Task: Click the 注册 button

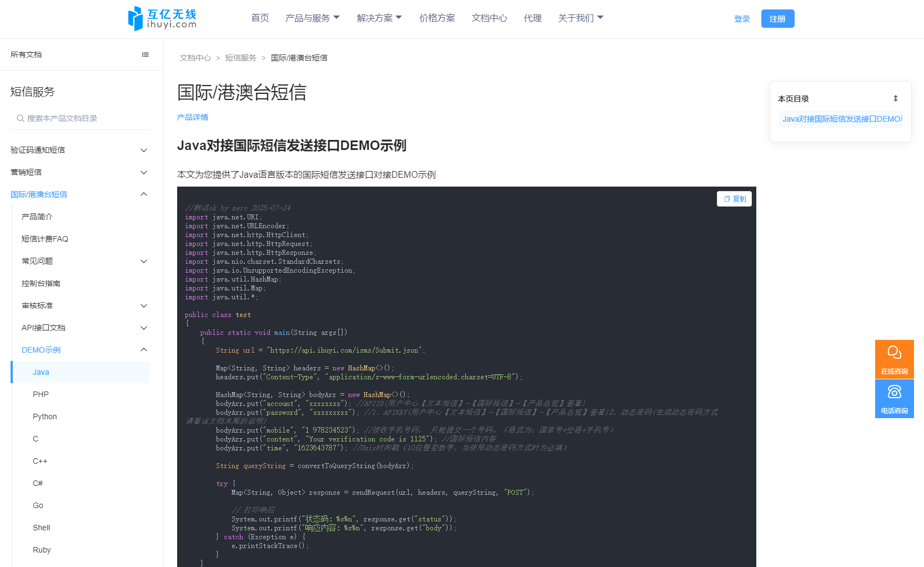Action: click(777, 18)
